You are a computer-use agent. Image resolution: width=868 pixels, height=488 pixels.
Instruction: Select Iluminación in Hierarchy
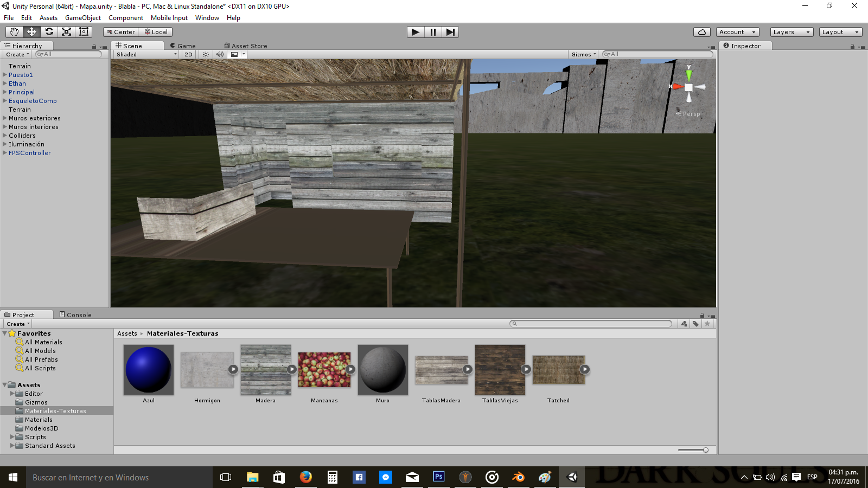(x=27, y=144)
